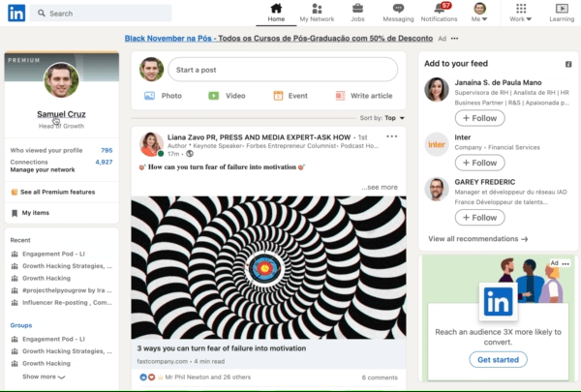Open GAREY FREDERIC's profile photo
The width and height of the screenshot is (581, 392).
pos(437,189)
